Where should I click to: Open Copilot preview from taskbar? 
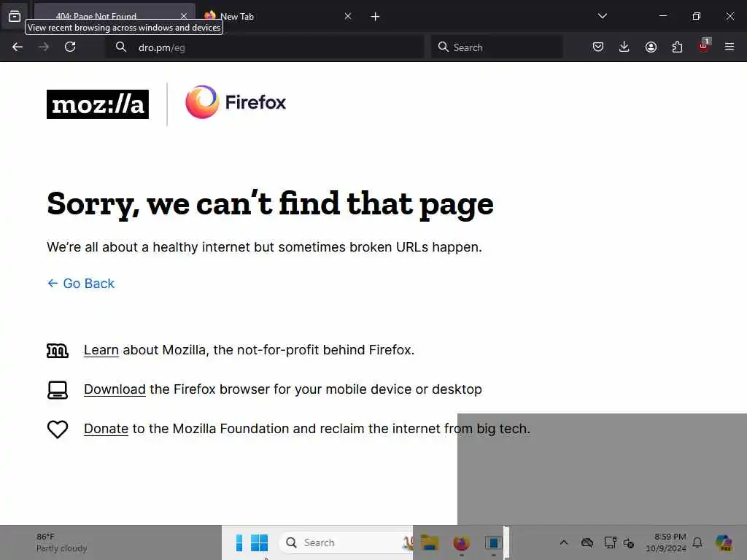coord(724,542)
